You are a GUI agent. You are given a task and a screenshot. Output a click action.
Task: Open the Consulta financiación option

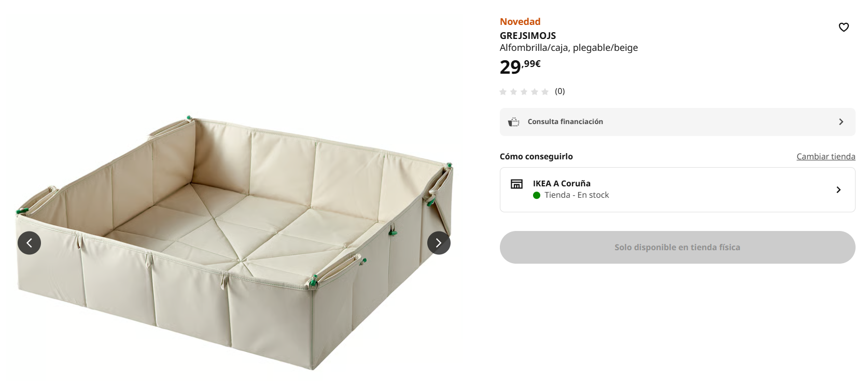565,122
